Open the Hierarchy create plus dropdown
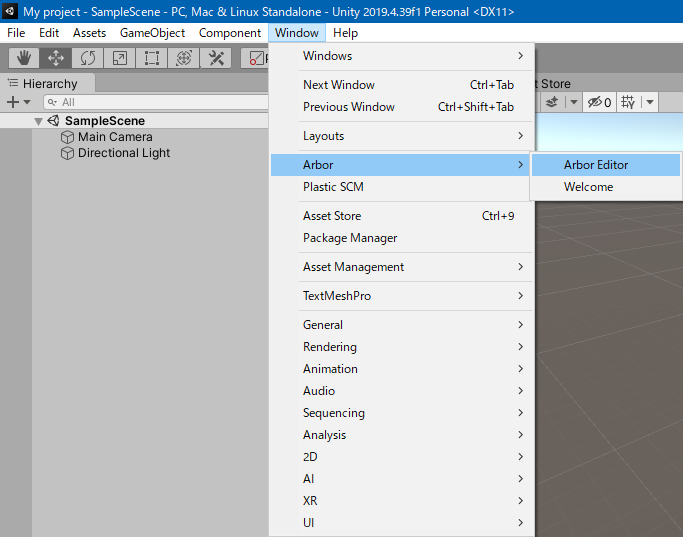The height and width of the screenshot is (537, 683). tap(17, 102)
